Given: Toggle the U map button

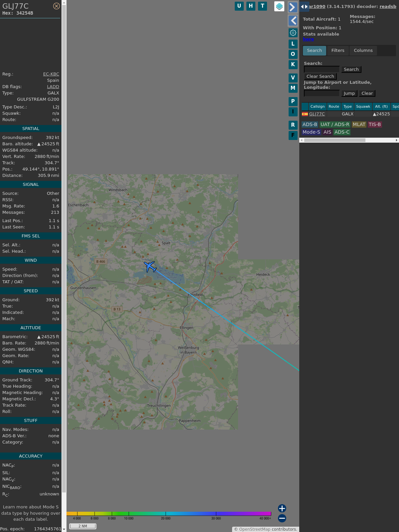Looking at the screenshot, I should pyautogui.click(x=239, y=6).
